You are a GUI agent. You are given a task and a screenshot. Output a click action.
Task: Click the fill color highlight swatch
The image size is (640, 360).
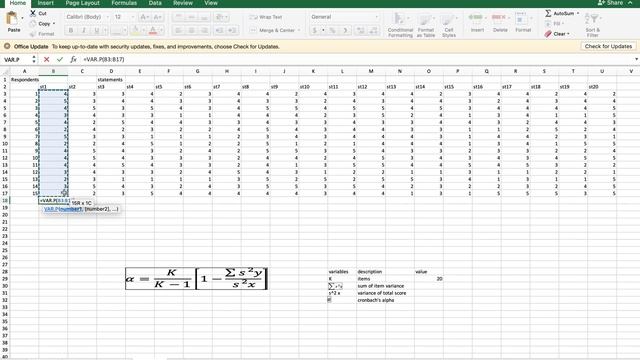[x=135, y=31]
